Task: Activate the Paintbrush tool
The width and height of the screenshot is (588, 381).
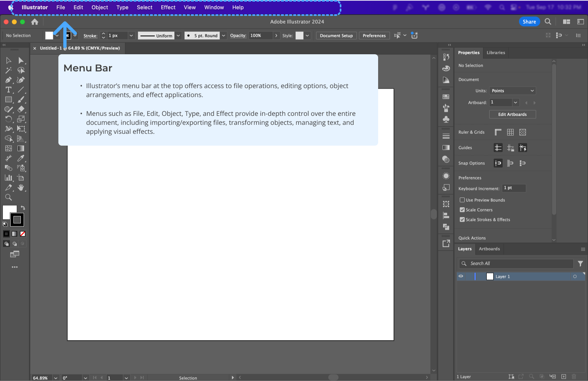Action: [20, 100]
